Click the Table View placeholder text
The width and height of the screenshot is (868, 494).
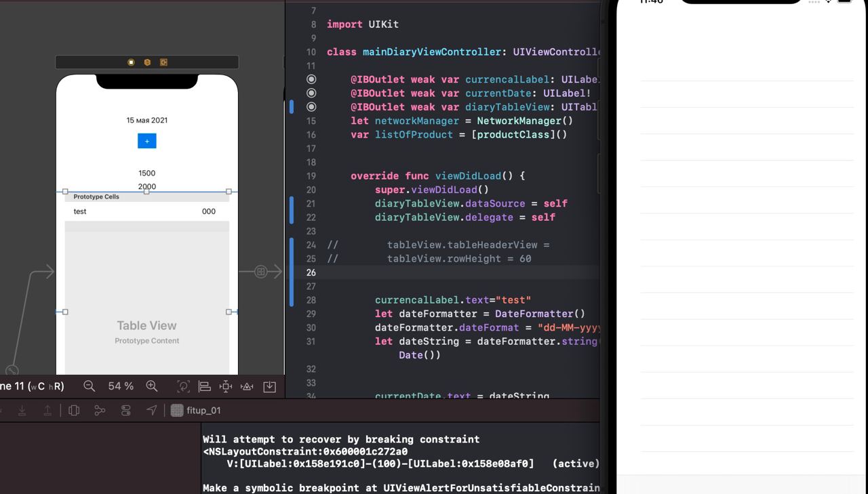146,325
